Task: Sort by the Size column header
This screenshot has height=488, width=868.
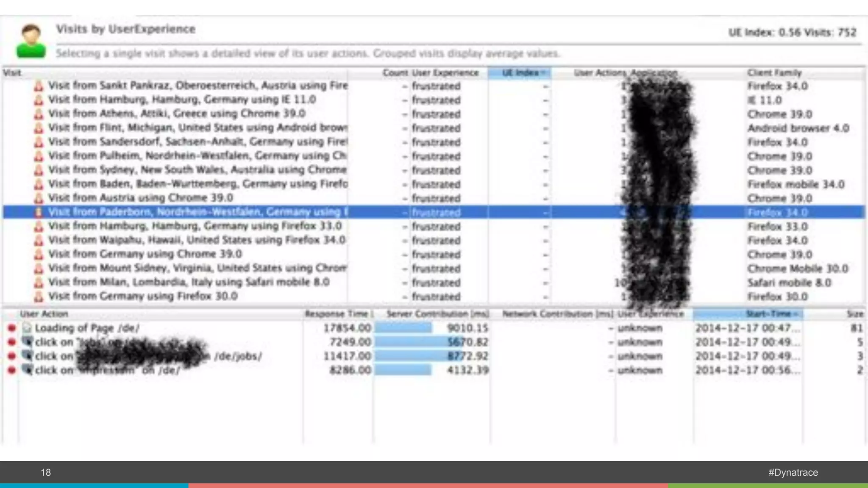Action: tap(855, 314)
